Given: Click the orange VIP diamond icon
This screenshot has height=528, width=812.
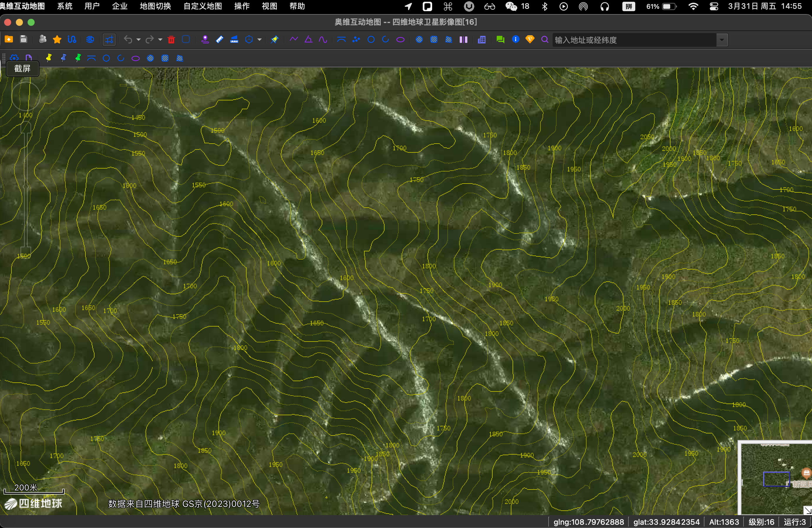Looking at the screenshot, I should pos(530,40).
